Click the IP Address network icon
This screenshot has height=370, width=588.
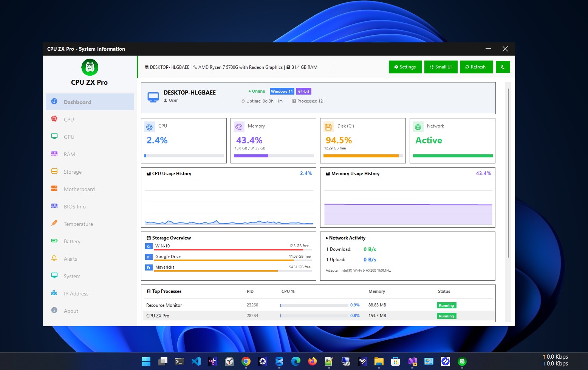pyautogui.click(x=54, y=293)
